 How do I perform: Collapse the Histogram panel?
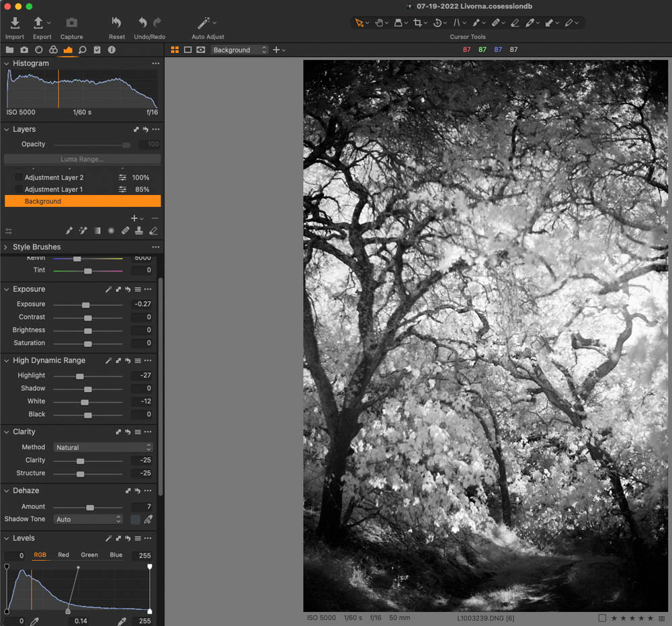7,63
